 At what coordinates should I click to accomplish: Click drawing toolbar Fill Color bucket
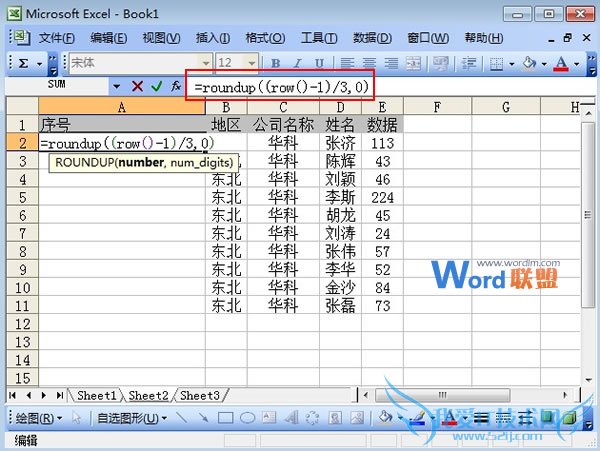point(386,417)
